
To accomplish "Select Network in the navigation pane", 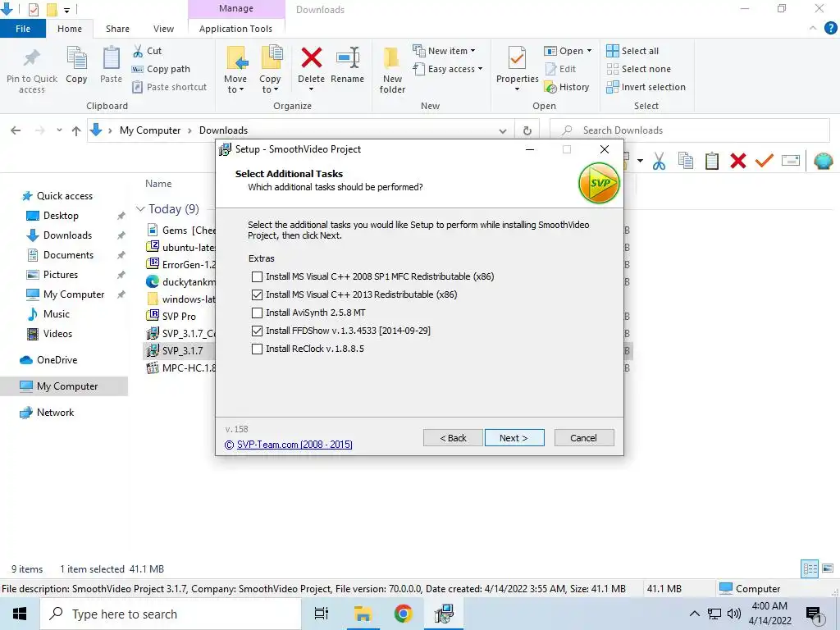I will pyautogui.click(x=55, y=413).
